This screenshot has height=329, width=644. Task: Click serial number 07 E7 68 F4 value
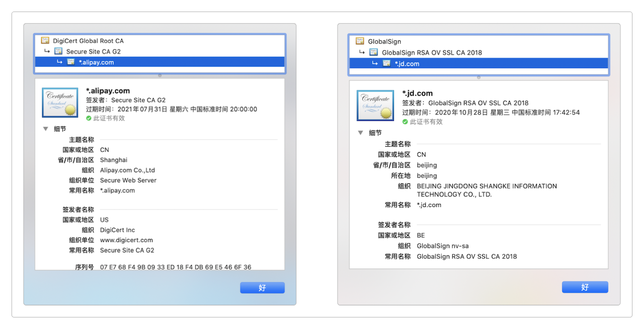(176, 267)
